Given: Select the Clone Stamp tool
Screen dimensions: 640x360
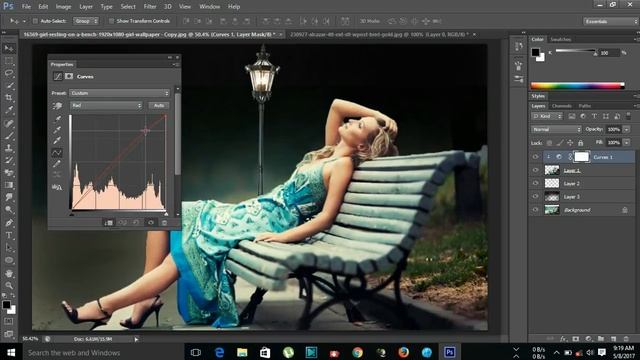Looking at the screenshot, I should [9, 148].
